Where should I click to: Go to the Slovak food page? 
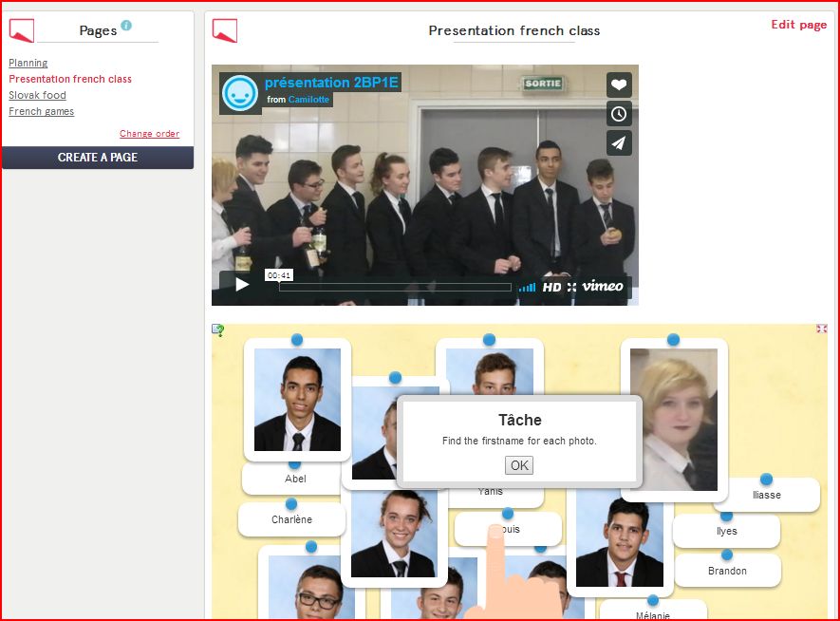point(37,95)
